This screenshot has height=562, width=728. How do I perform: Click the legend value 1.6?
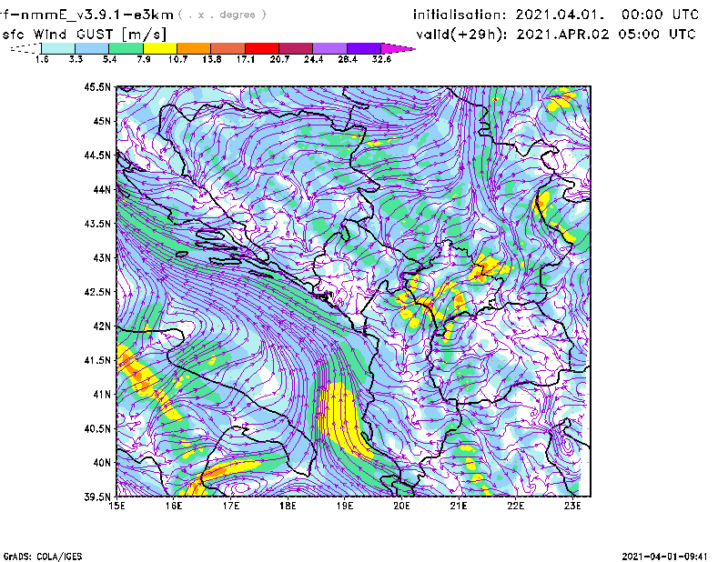click(42, 59)
